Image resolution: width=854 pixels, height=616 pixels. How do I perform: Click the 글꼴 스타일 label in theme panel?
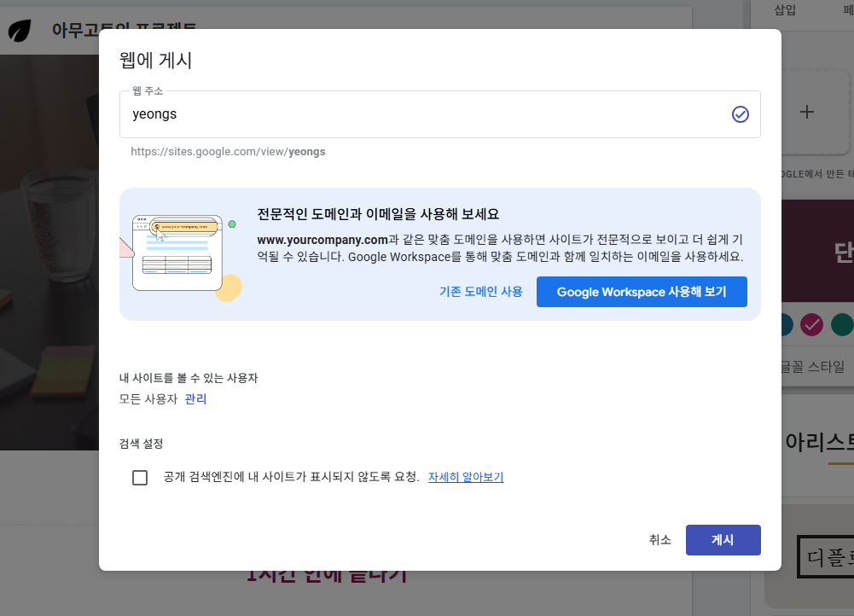click(x=812, y=367)
